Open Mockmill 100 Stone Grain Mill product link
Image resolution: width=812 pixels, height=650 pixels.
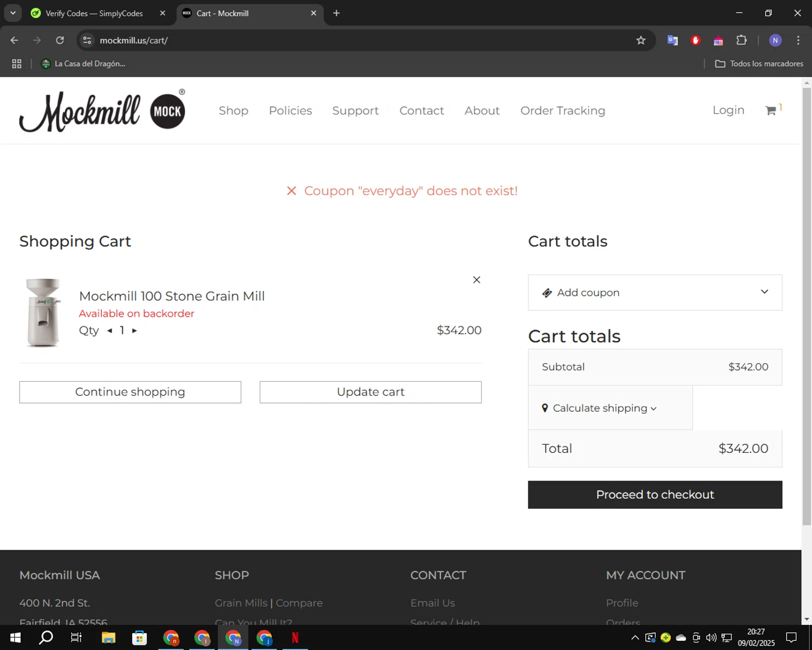pos(172,296)
